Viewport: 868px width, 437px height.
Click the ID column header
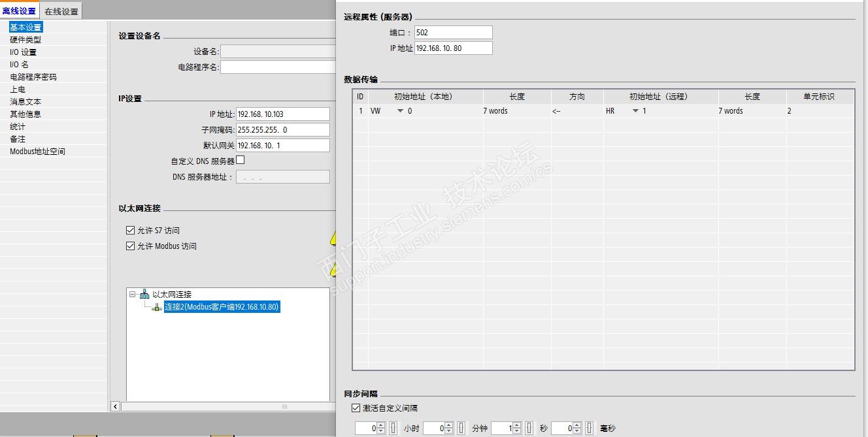pyautogui.click(x=360, y=97)
